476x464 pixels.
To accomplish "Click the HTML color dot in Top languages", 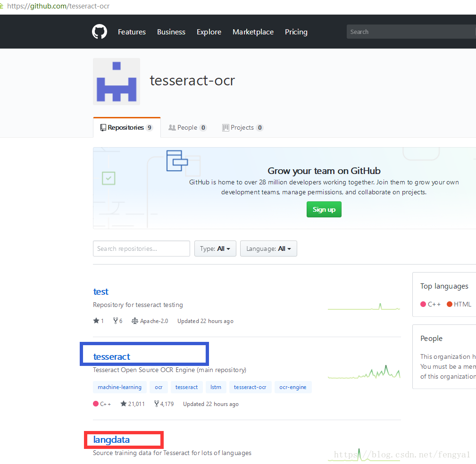I will click(x=450, y=304).
